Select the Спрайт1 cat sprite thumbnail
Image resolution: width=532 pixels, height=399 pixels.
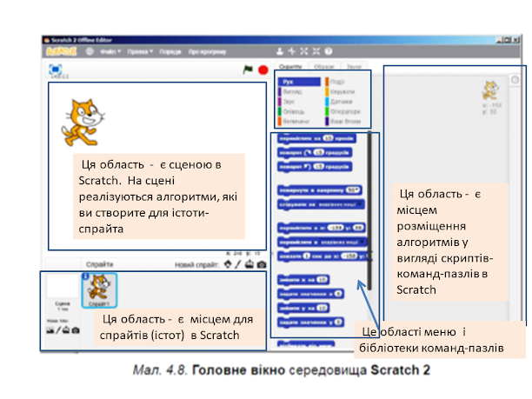(99, 290)
